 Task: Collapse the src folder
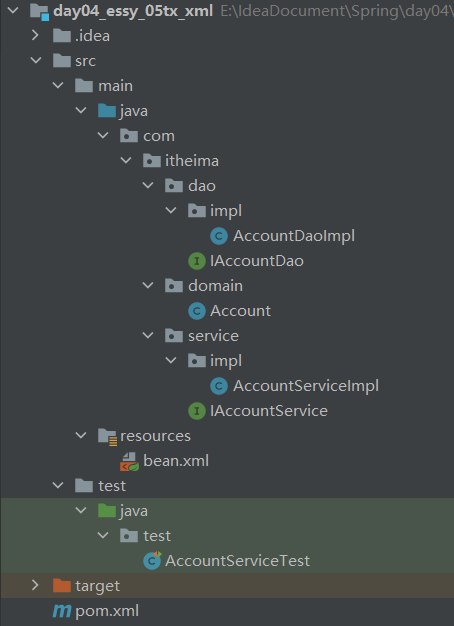36,61
